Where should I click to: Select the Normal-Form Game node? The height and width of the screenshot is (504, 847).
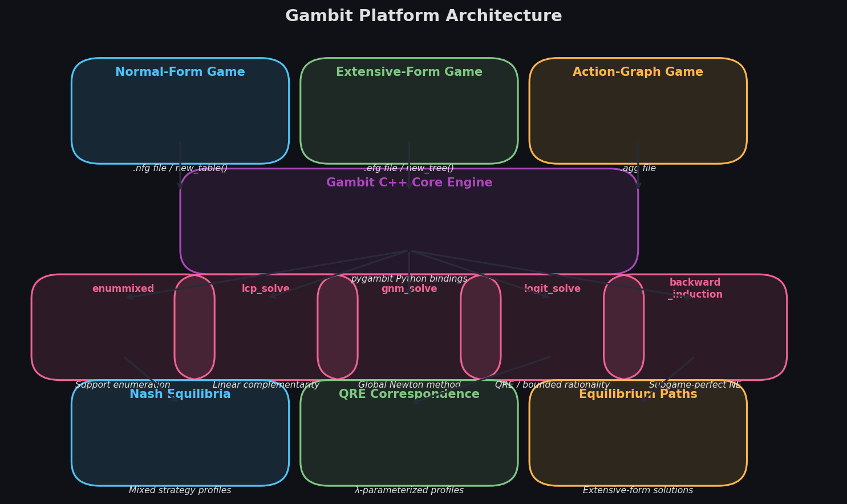180,111
